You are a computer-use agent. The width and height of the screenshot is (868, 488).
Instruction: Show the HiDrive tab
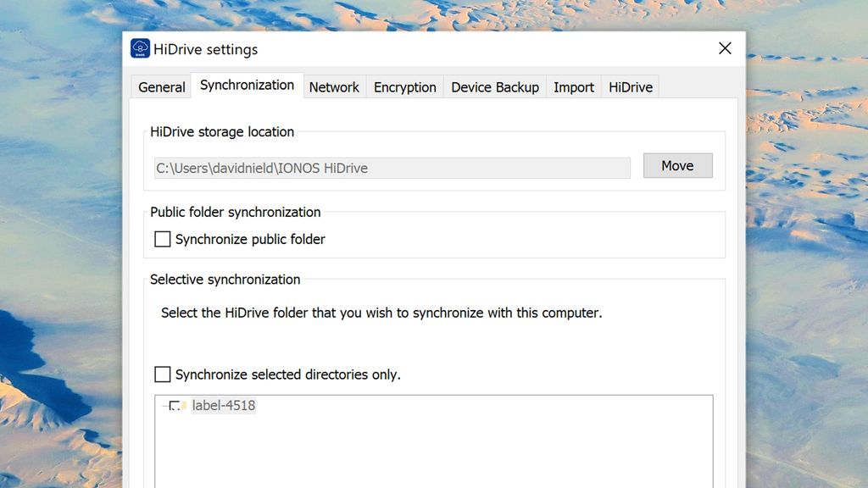(x=631, y=87)
